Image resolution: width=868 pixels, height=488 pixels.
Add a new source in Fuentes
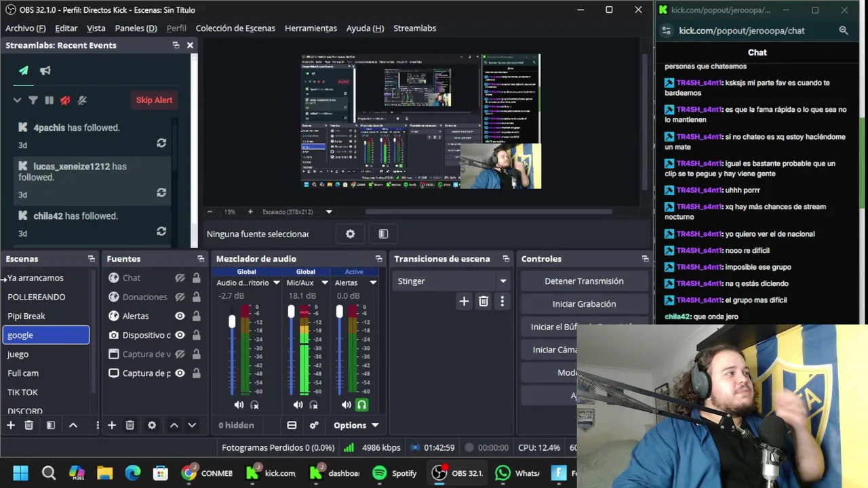112,425
